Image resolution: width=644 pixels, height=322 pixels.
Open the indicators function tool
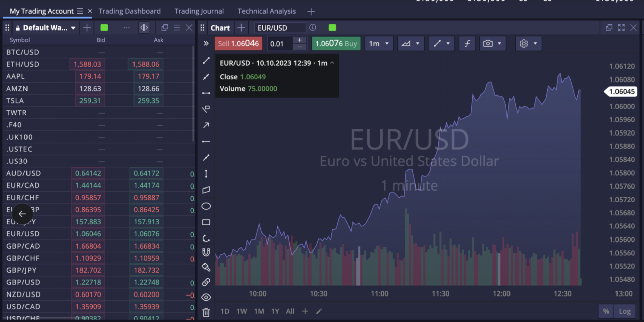[467, 43]
